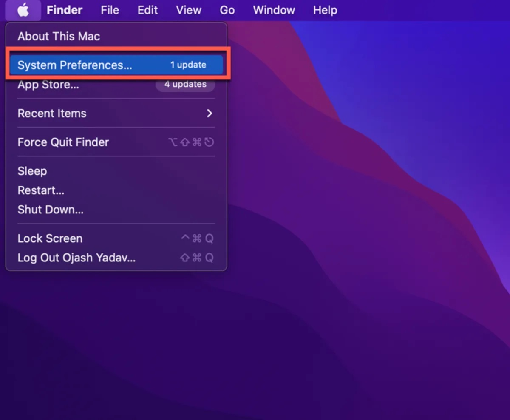The height and width of the screenshot is (420, 510).
Task: Click the Apple logo menu icon
Action: point(23,10)
